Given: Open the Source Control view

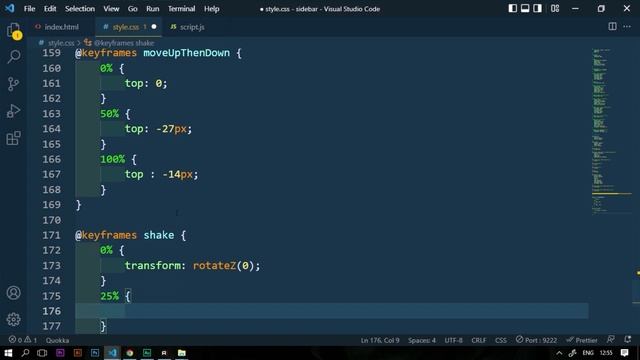Looking at the screenshot, I should [x=13, y=84].
